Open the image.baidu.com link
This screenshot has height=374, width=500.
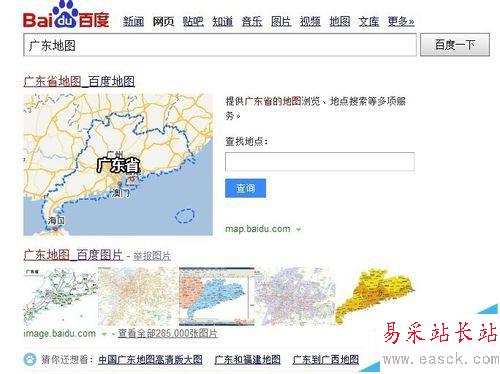60,333
